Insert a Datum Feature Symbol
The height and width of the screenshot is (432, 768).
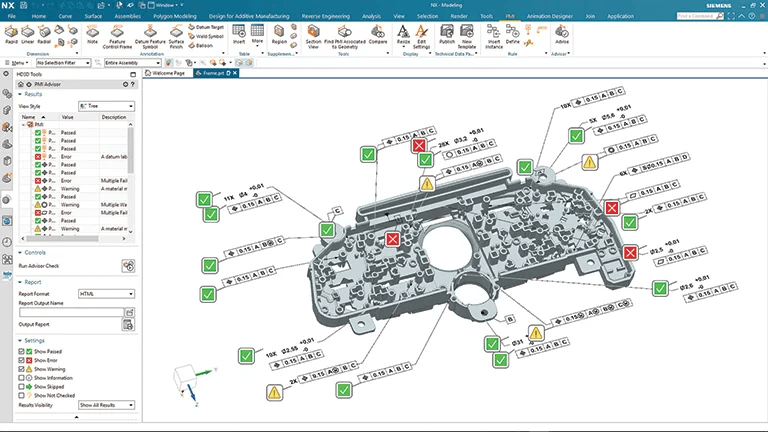pos(149,34)
